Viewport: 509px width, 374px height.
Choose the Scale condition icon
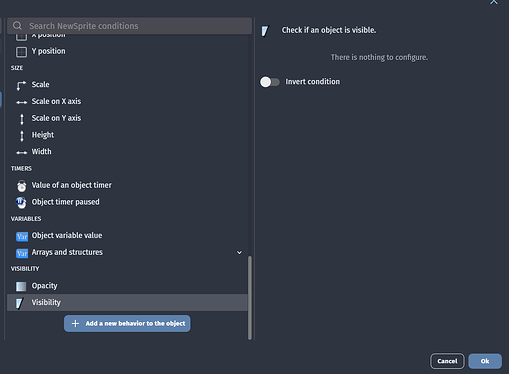pos(21,85)
